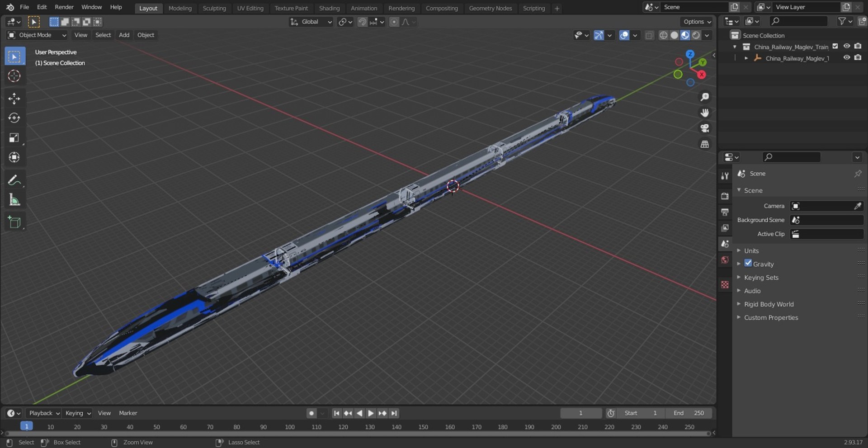Switch to the Geometry Nodes workspace tab

(x=491, y=8)
